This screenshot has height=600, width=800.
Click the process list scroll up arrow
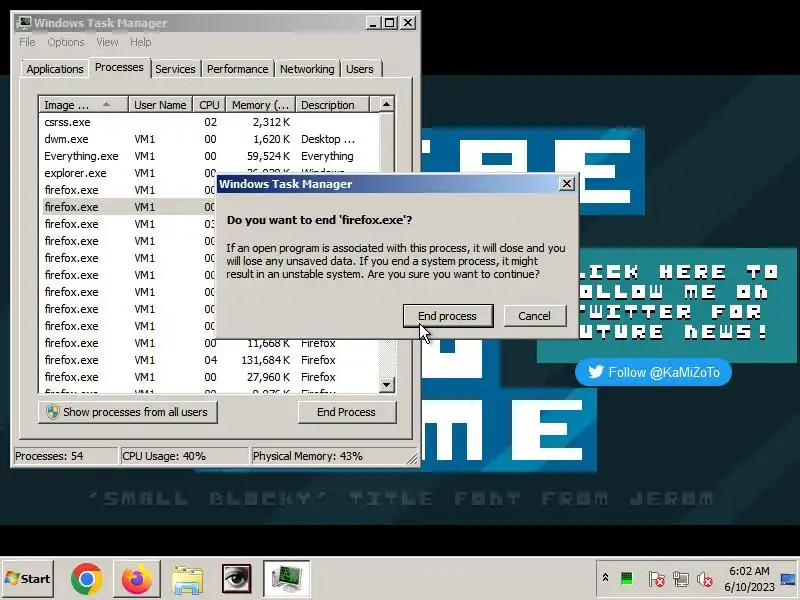pyautogui.click(x=387, y=105)
